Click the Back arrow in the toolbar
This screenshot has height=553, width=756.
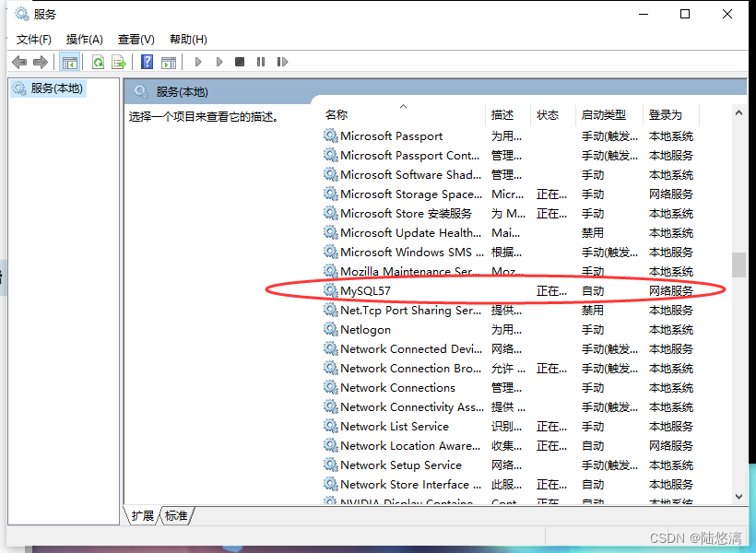(x=19, y=62)
